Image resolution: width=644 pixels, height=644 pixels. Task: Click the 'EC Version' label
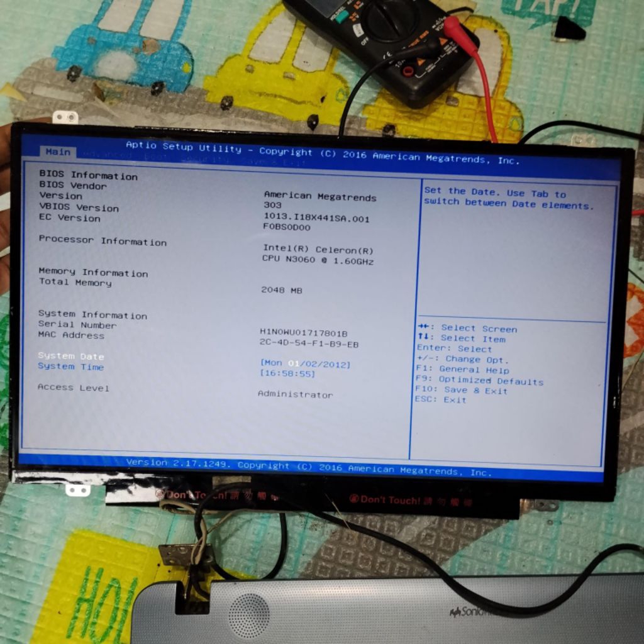pos(69,218)
